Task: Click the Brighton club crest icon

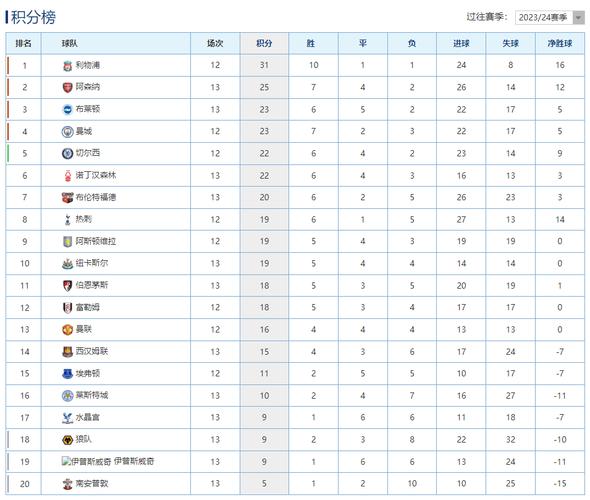Action: click(67, 109)
